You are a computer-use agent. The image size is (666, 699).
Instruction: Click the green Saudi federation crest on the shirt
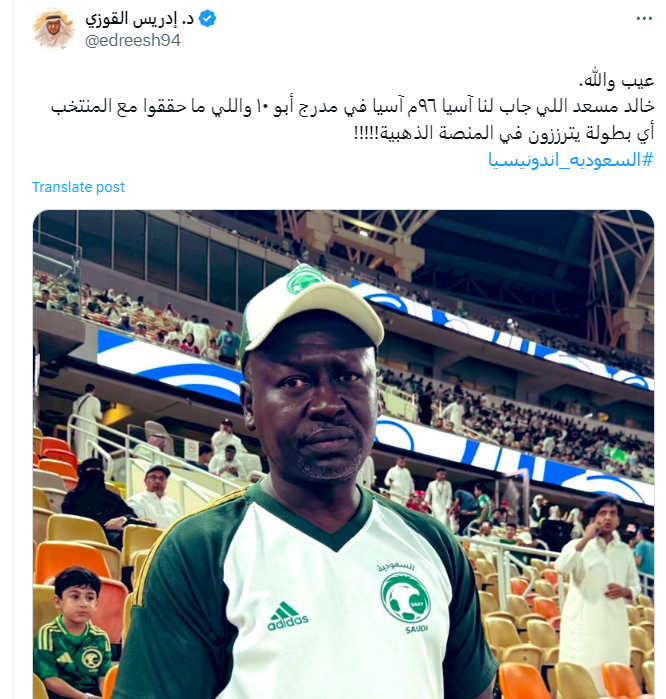point(405,597)
